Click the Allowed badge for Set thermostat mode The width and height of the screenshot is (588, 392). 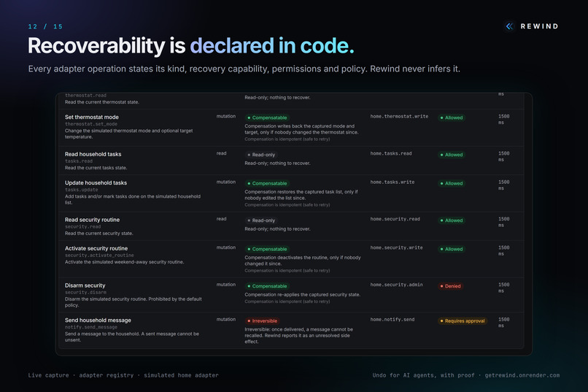click(451, 118)
